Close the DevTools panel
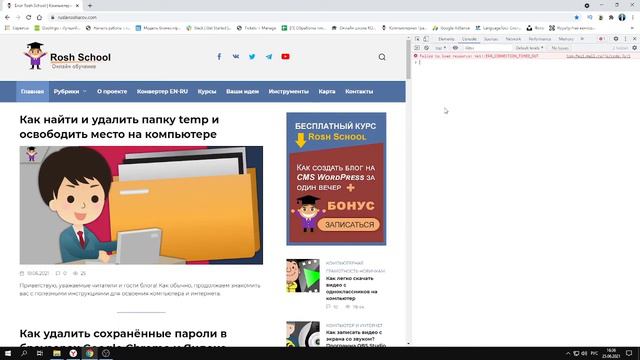Image resolution: width=640 pixels, height=360 pixels. click(x=634, y=39)
